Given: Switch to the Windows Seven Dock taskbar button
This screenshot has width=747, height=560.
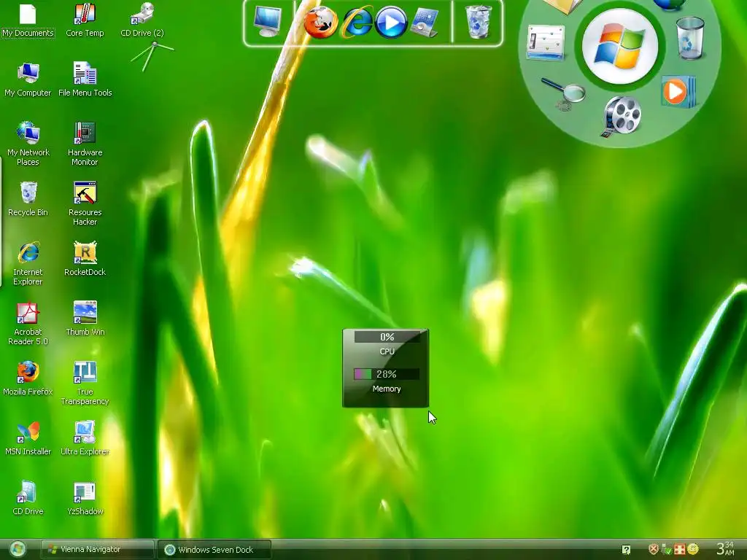Looking at the screenshot, I should pos(214,550).
